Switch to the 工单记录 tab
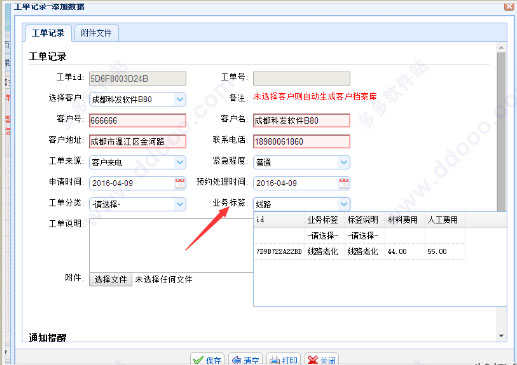This screenshot has width=517, height=365. click(48, 33)
